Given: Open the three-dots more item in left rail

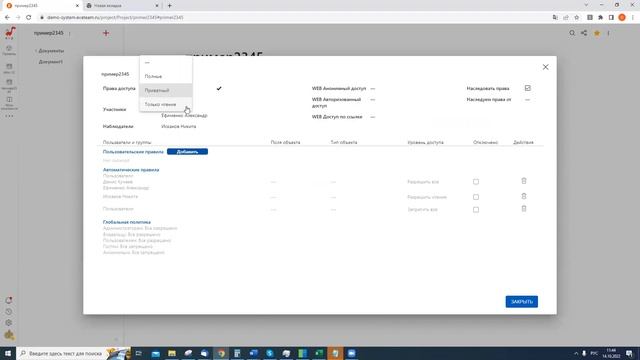Looking at the screenshot, I should point(9,116).
